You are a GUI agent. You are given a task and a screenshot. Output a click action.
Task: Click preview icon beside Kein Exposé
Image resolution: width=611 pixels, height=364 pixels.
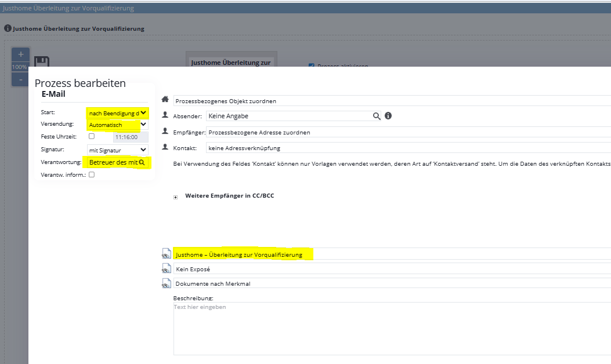[x=167, y=269]
